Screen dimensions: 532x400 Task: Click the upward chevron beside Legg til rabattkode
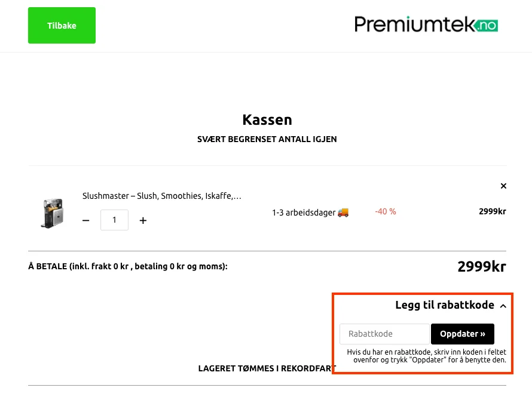(503, 306)
